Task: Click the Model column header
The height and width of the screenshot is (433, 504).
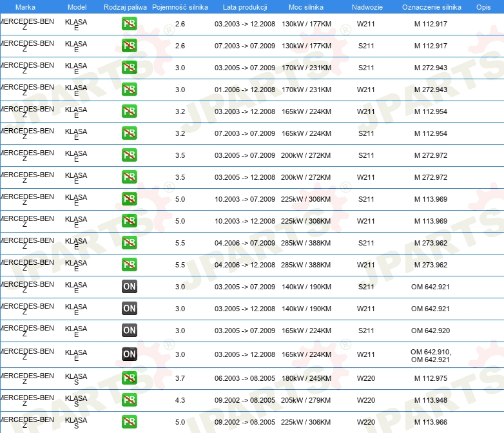Action: (77, 7)
